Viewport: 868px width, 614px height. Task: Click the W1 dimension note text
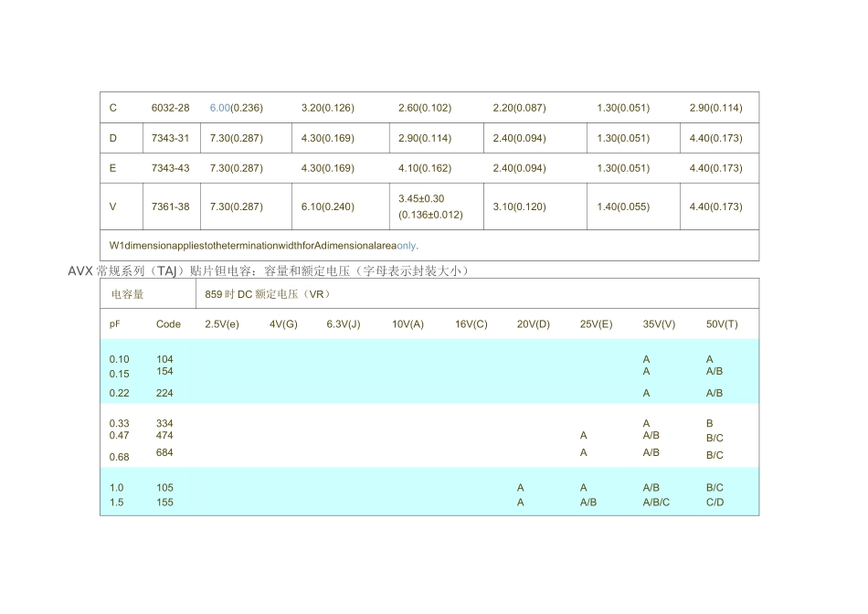click(263, 246)
